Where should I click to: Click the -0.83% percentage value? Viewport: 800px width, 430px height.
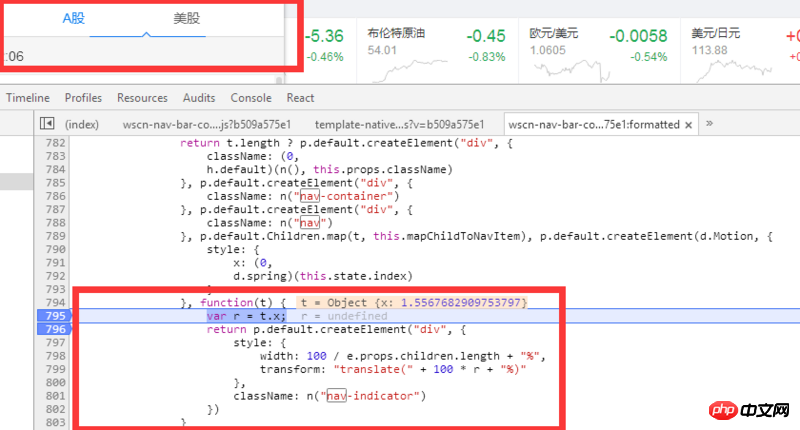click(x=487, y=57)
